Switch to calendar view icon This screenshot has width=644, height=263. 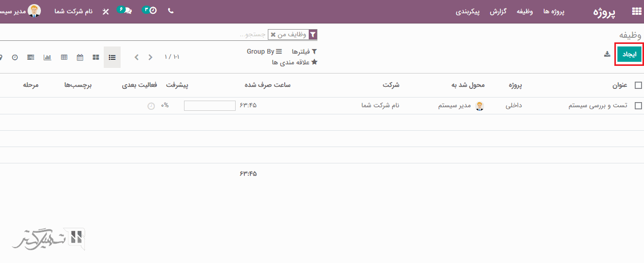tap(80, 57)
